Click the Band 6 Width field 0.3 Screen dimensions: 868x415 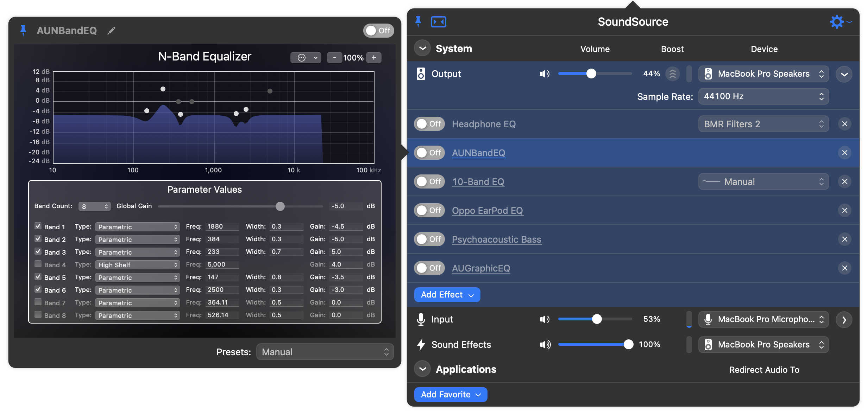tap(287, 290)
